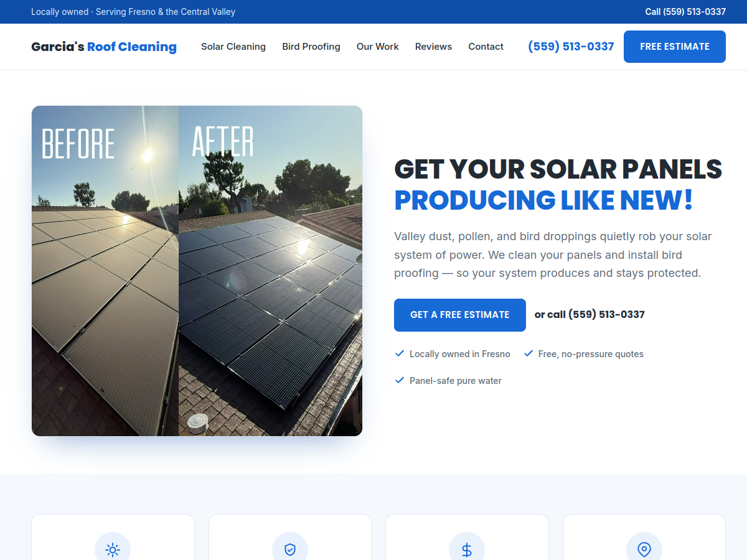Click the checkmark beside Free, no-pressure quotes
The height and width of the screenshot is (560, 747).
pyautogui.click(x=529, y=353)
